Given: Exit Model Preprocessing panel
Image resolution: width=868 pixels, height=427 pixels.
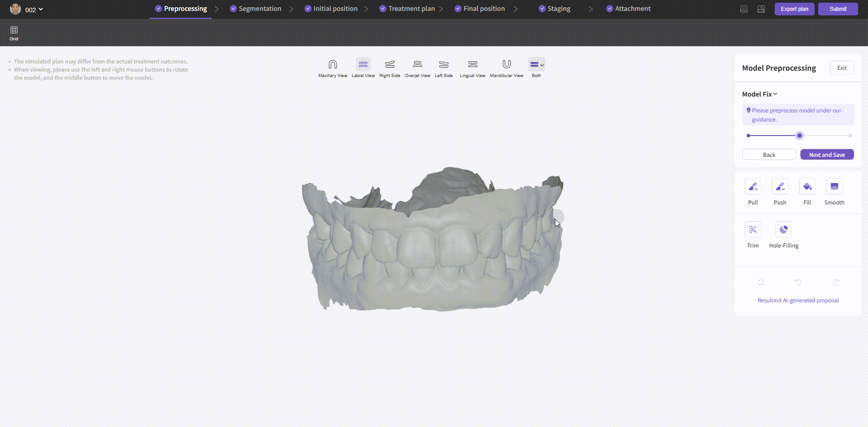Looking at the screenshot, I should [x=842, y=68].
